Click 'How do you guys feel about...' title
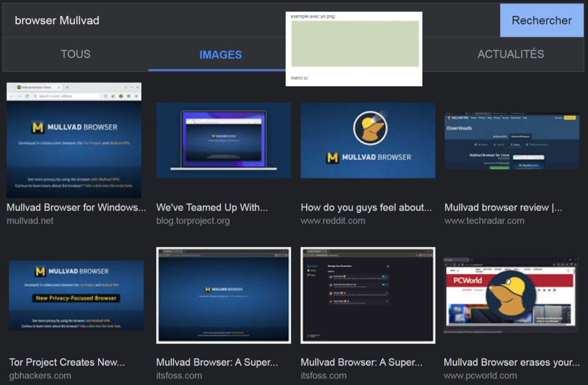Screen dimensions: 588x385 click(366, 207)
